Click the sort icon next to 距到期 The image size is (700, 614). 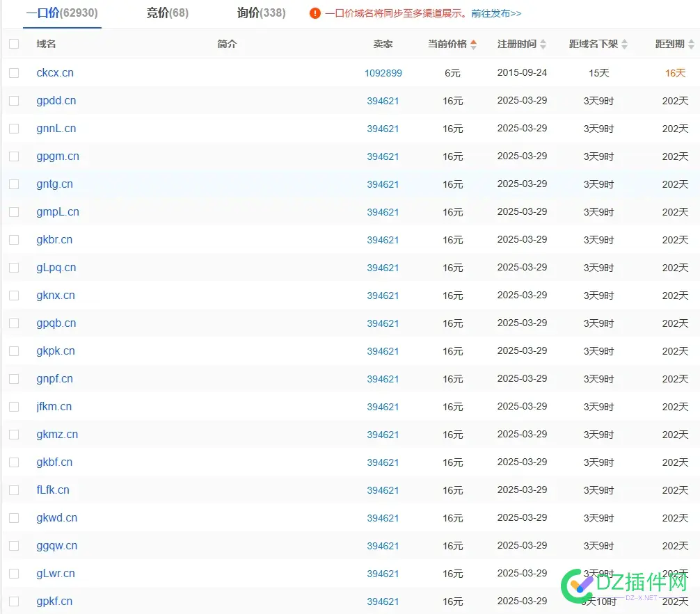click(692, 43)
